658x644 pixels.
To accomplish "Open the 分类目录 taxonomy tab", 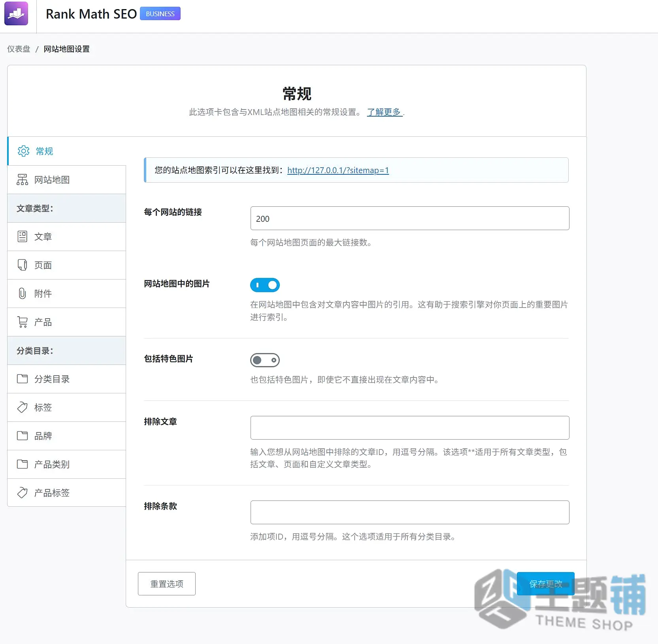I will tap(67, 379).
